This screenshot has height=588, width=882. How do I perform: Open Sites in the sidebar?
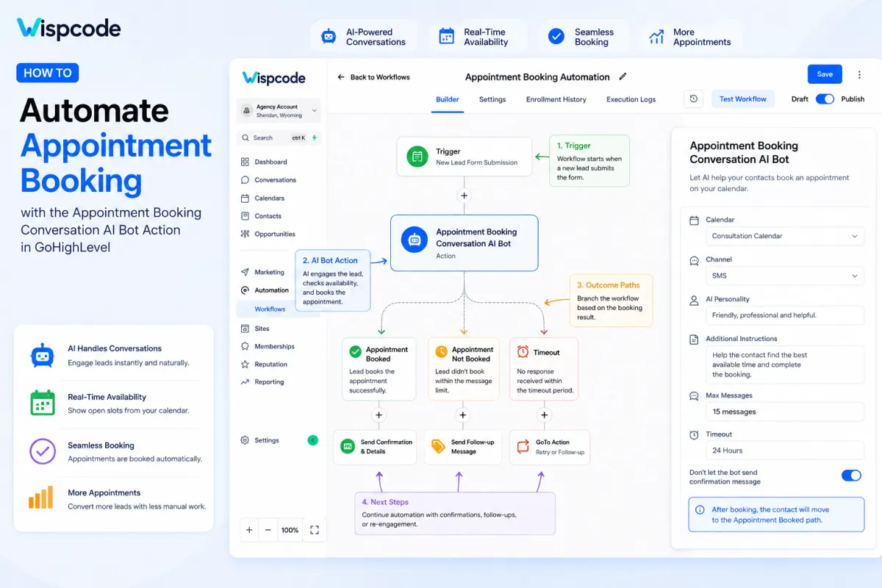point(255,329)
